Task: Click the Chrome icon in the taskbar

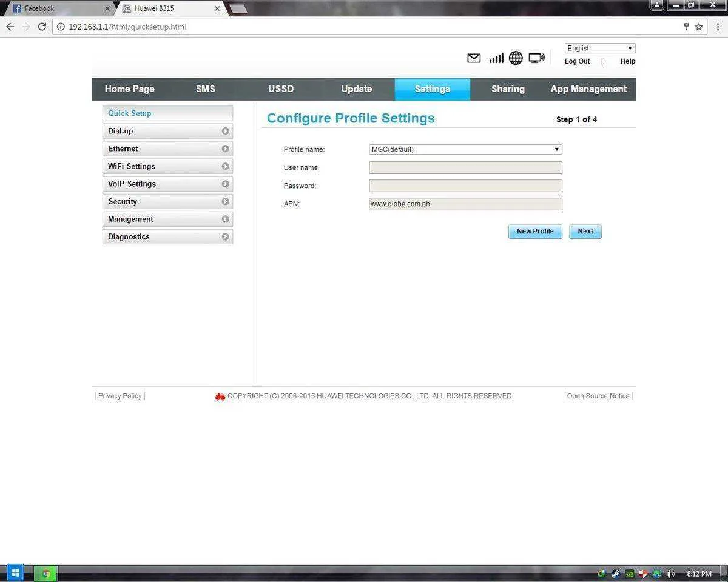Action: tap(45, 573)
